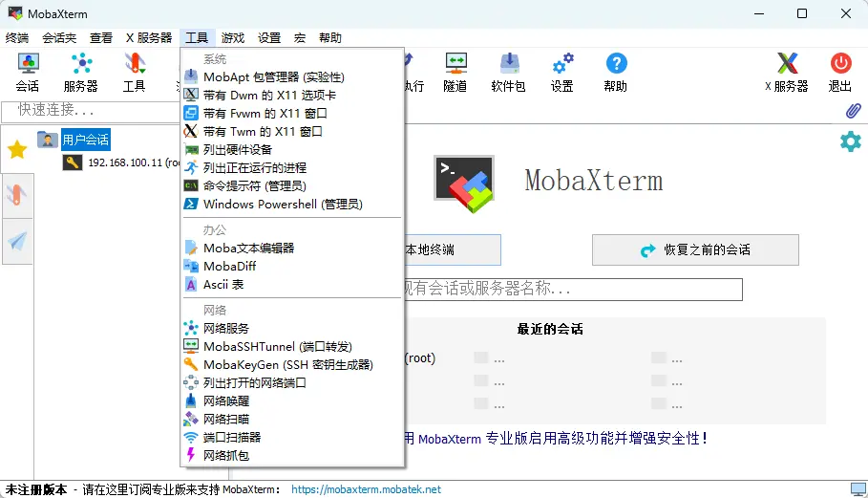
Task: Select the star favorites sidebar tab
Action: pyautogui.click(x=17, y=149)
